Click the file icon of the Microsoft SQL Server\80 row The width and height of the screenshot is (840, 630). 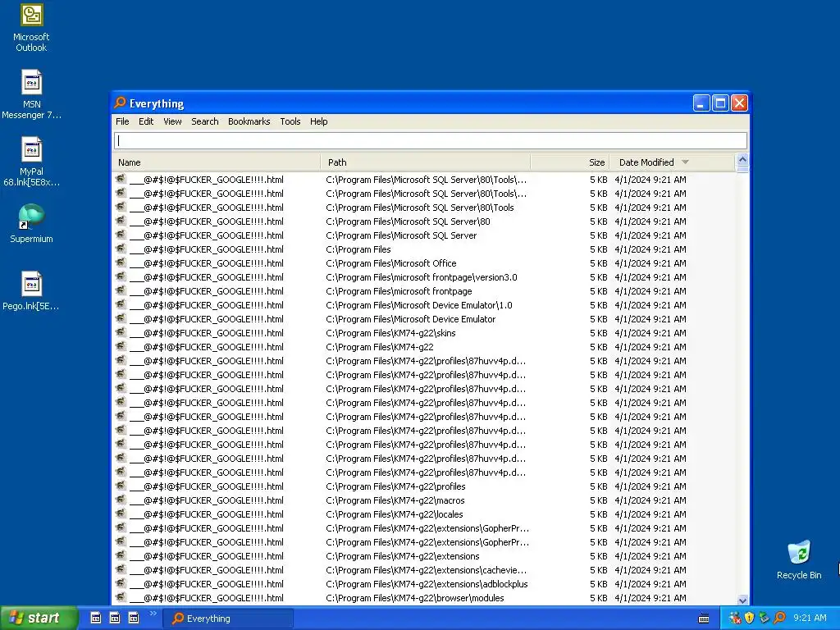point(121,221)
